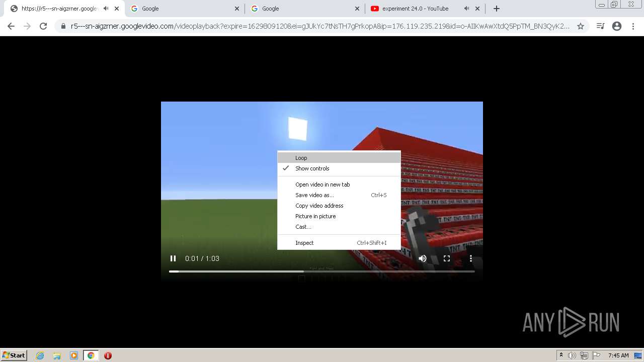This screenshot has width=644, height=362.
Task: Switch to the second Google tab
Action: 305,9
